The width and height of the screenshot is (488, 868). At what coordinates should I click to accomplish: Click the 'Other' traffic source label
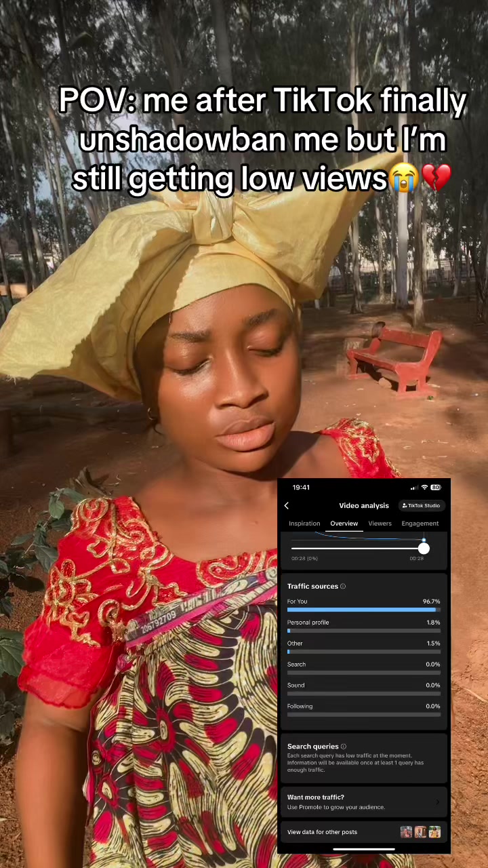click(x=295, y=644)
